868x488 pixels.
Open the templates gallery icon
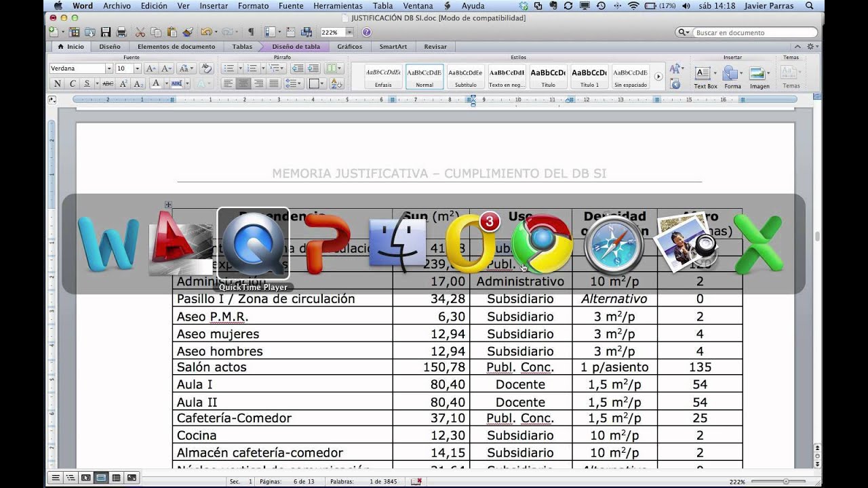(x=75, y=32)
